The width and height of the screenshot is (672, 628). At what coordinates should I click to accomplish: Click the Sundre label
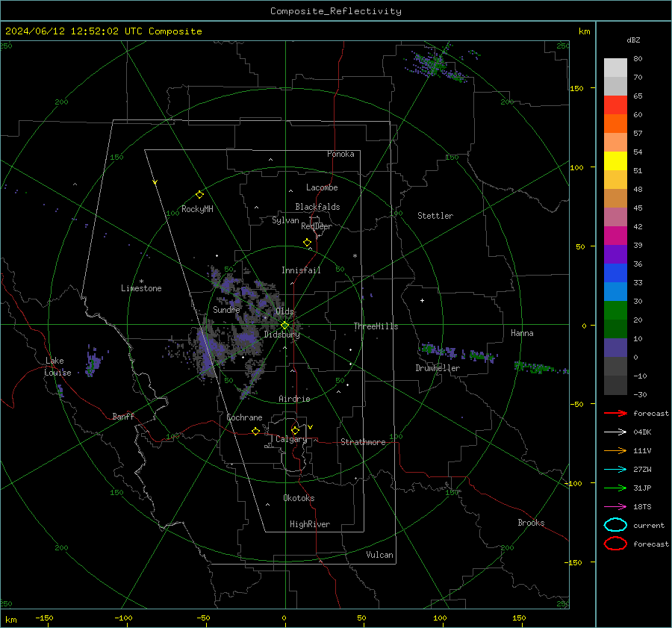click(x=226, y=309)
